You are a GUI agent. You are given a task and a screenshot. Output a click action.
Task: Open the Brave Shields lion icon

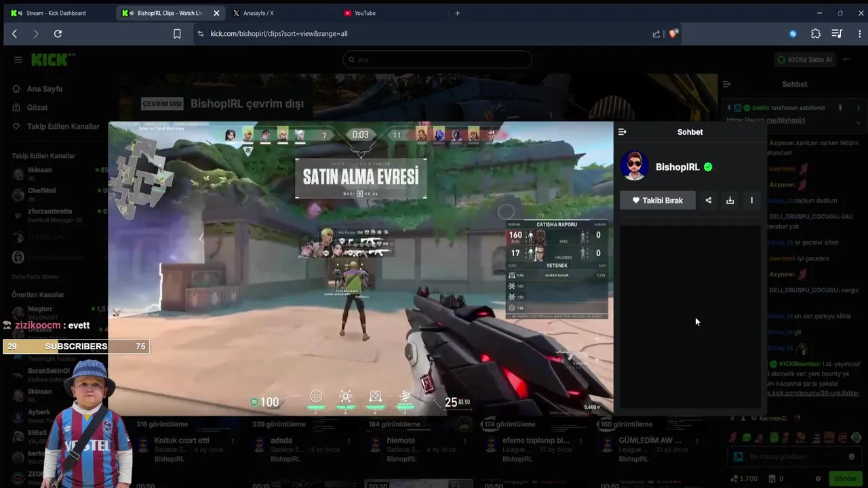(673, 33)
